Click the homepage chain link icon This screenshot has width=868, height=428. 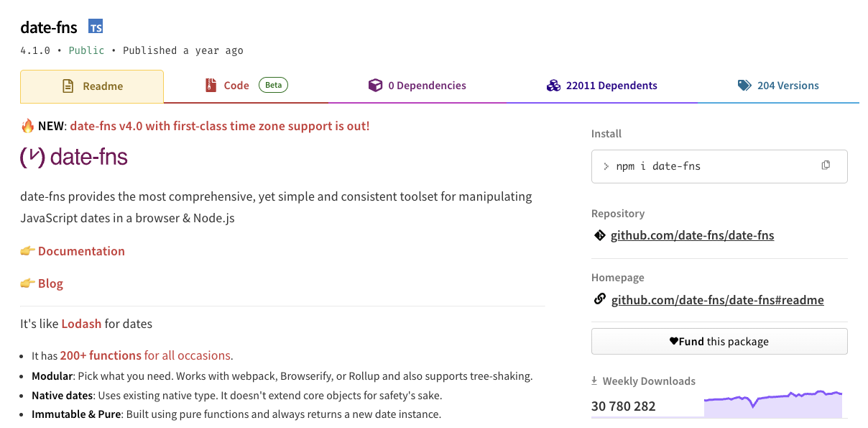600,299
